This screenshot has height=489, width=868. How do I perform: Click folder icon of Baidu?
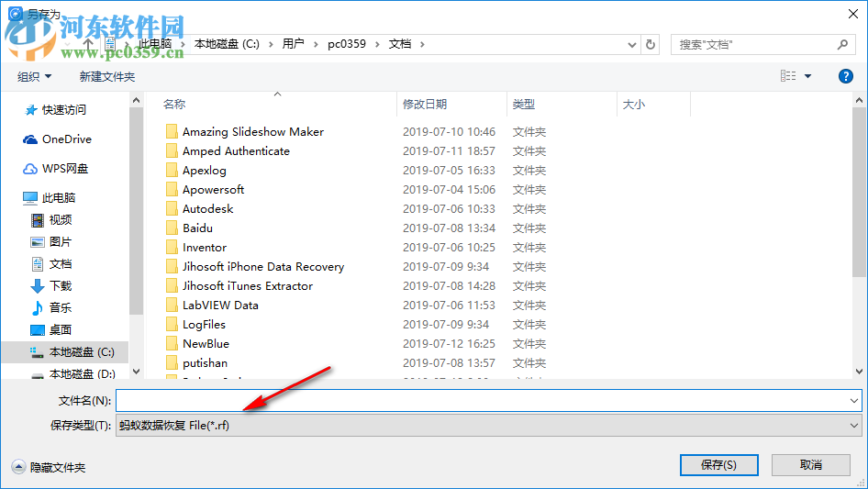click(x=172, y=228)
